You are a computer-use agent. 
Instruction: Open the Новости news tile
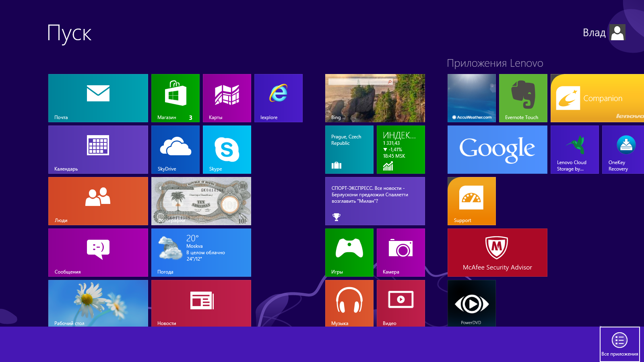[201, 303]
